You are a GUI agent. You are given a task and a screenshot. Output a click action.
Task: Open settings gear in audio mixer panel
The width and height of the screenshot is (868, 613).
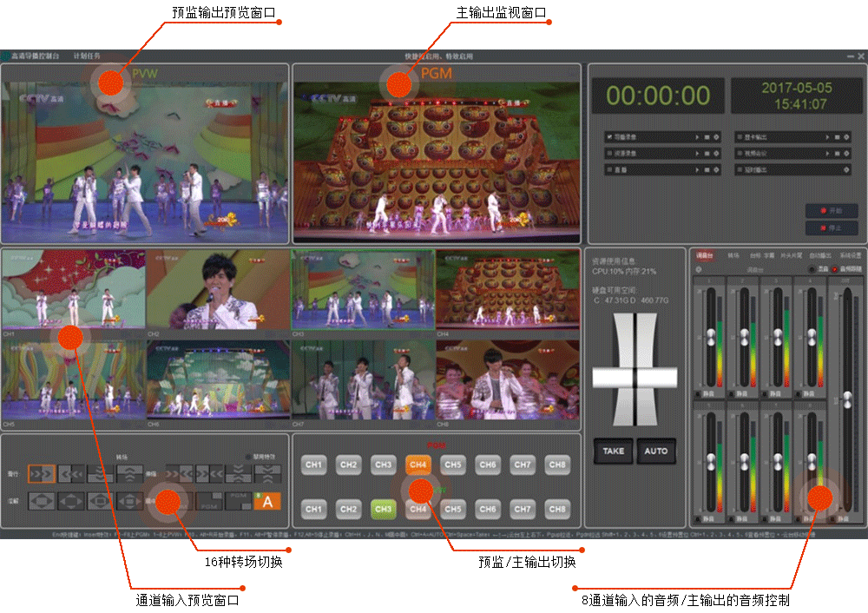click(700, 269)
